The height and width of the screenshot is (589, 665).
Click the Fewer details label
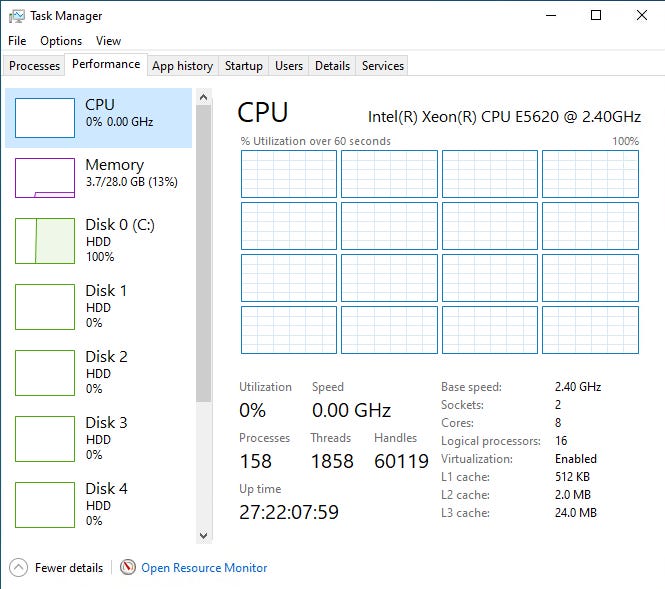click(69, 568)
